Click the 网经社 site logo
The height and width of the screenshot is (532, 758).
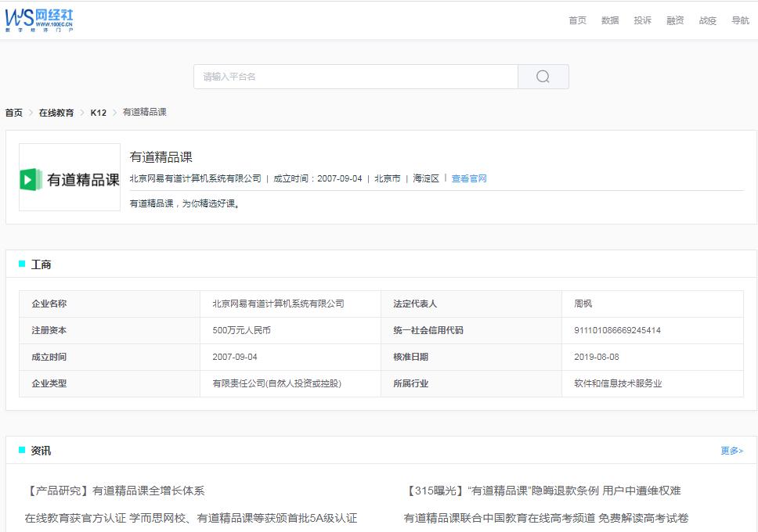pyautogui.click(x=40, y=20)
